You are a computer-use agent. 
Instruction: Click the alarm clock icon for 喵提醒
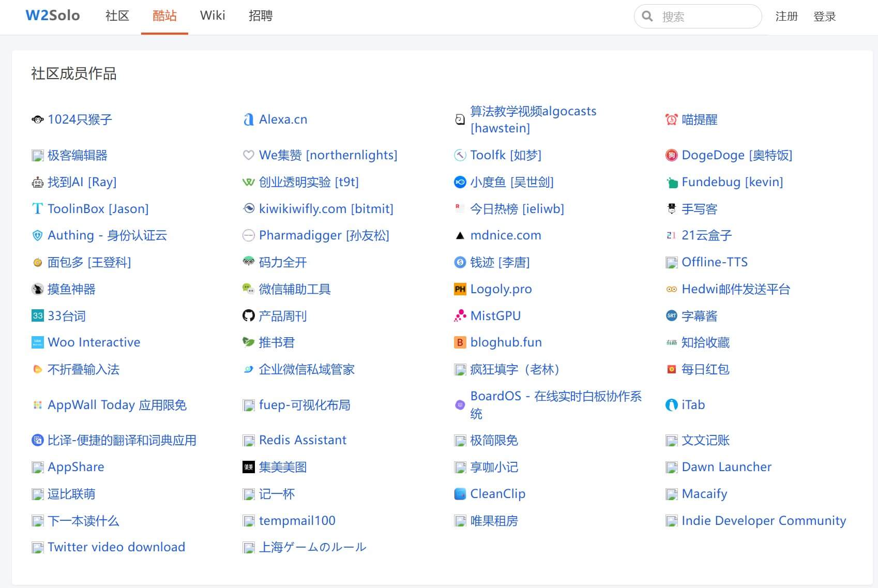[671, 119]
